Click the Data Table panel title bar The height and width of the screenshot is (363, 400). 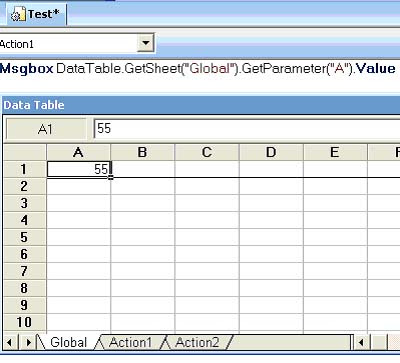[201, 105]
